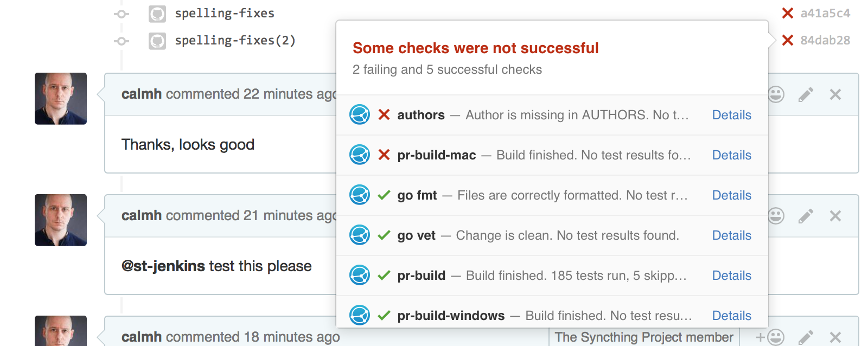Viewport: 868px width, 346px height.
Task: Open Details for the go fmt check
Action: pos(731,195)
